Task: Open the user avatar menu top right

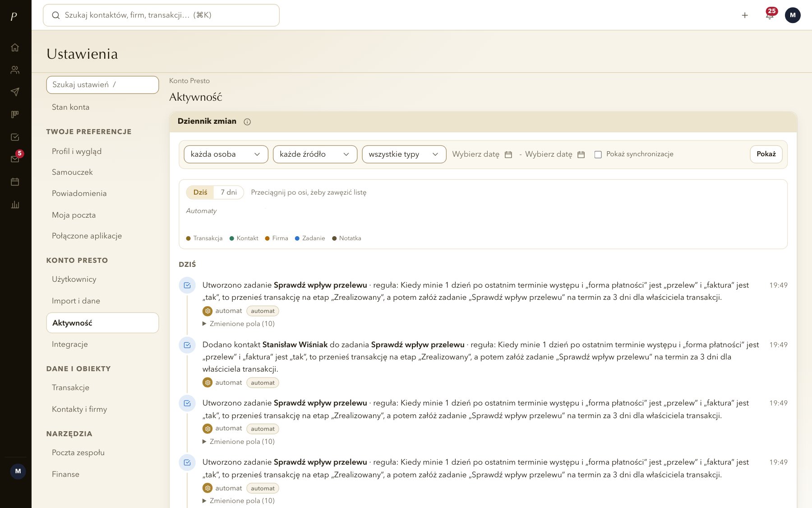Action: (793, 15)
